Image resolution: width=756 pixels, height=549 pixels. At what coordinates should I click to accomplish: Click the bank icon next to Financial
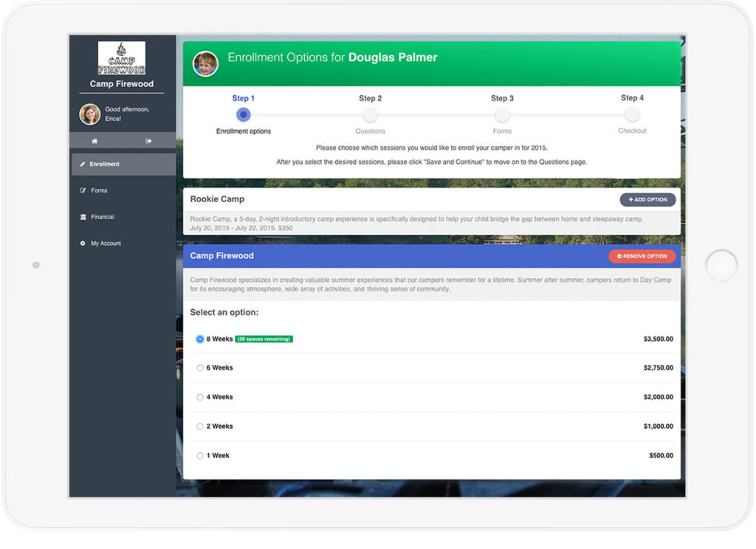click(83, 217)
